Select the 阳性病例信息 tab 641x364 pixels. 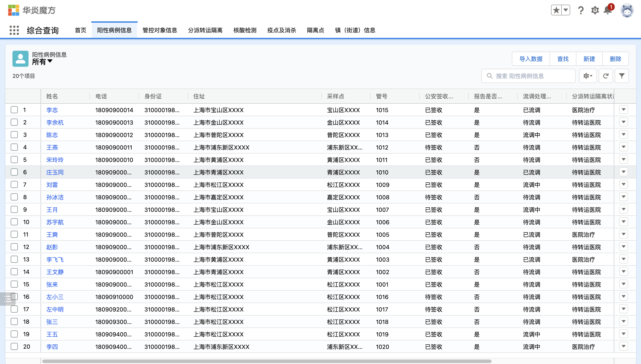click(x=114, y=30)
